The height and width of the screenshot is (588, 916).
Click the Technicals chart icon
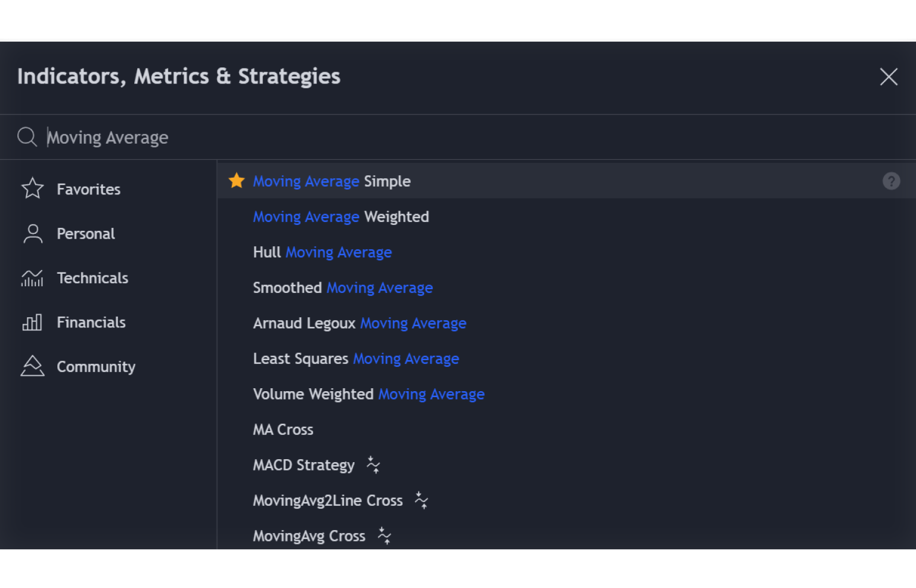point(33,278)
